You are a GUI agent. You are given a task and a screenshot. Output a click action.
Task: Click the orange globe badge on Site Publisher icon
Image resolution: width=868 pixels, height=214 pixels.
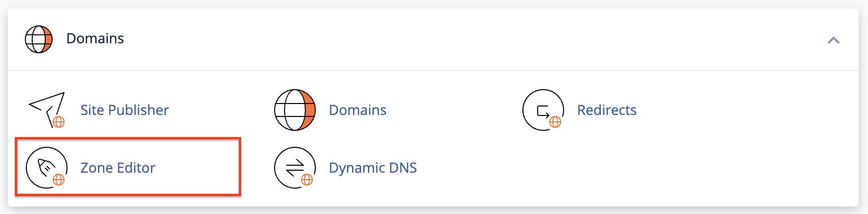tap(59, 122)
